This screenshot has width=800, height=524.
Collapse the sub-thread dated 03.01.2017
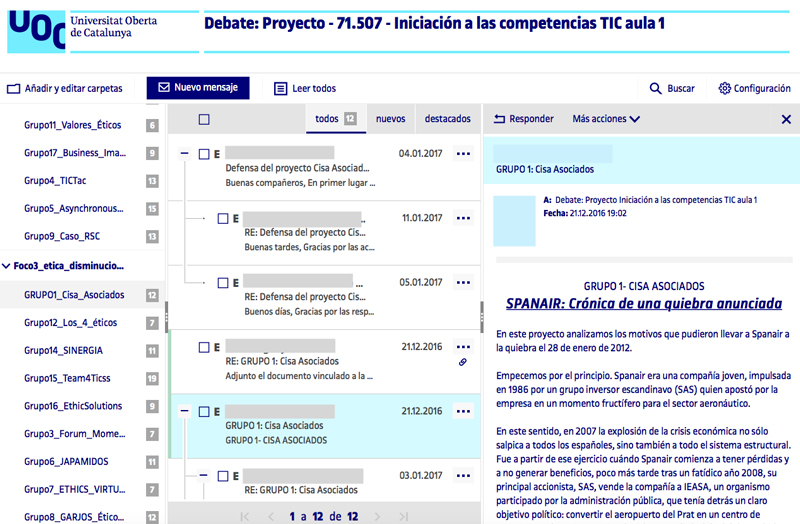pyautogui.click(x=204, y=476)
